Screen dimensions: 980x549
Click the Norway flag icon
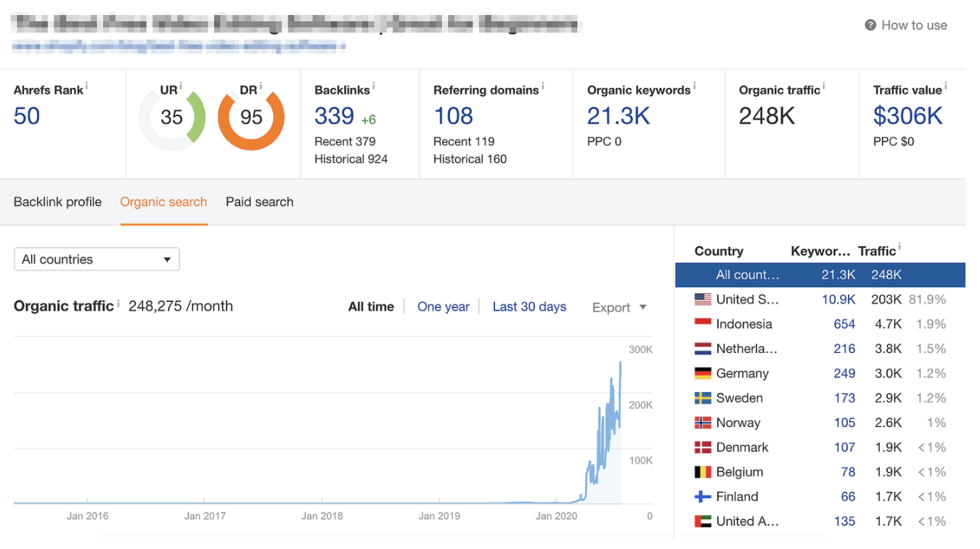(703, 423)
